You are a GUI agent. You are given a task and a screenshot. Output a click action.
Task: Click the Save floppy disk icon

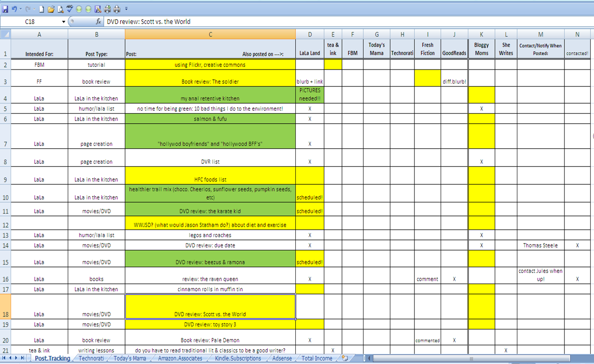coord(5,9)
